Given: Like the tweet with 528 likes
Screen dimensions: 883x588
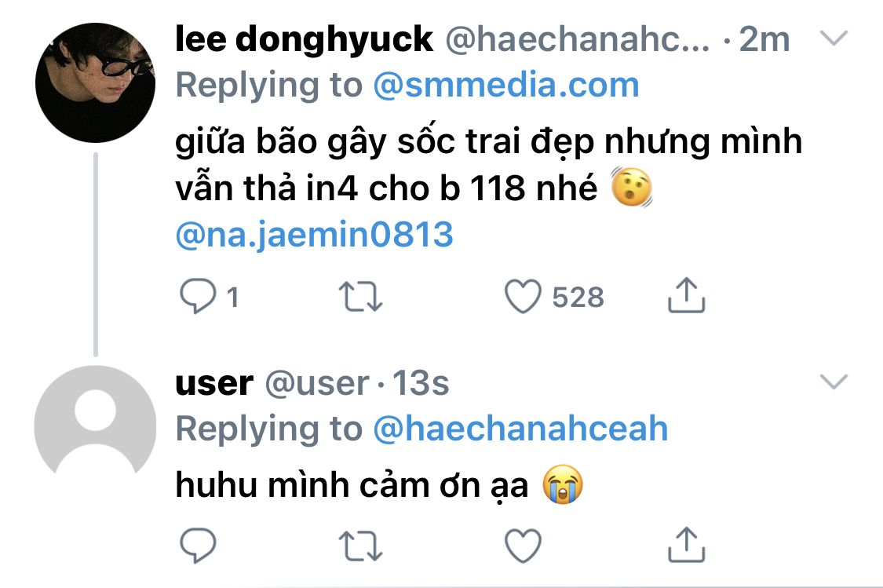Looking at the screenshot, I should point(523,296).
